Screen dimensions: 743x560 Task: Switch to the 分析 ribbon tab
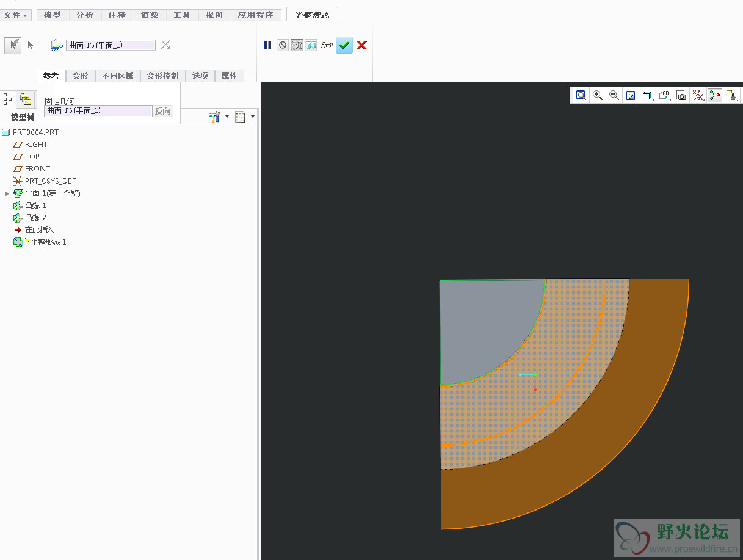(85, 15)
